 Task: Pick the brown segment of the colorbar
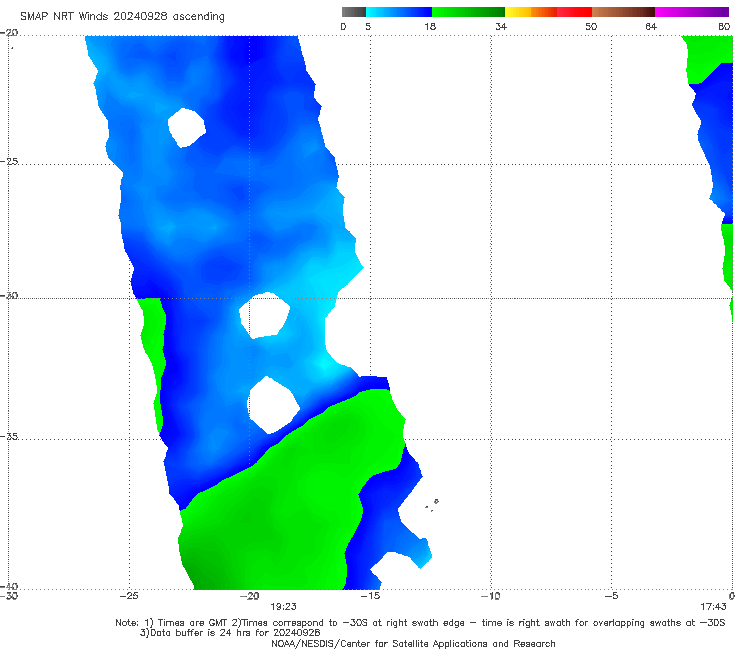(x=623, y=12)
